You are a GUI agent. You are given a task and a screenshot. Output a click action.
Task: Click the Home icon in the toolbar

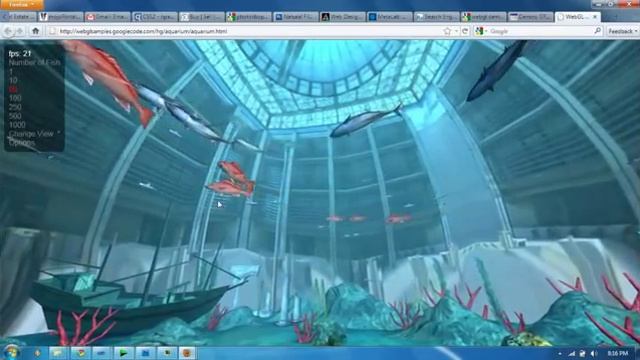point(36,31)
